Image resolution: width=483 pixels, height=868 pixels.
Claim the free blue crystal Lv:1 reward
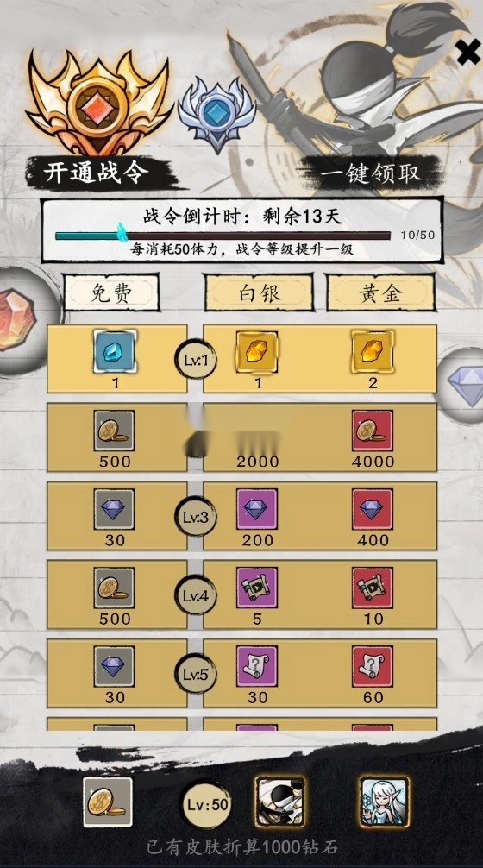point(115,351)
